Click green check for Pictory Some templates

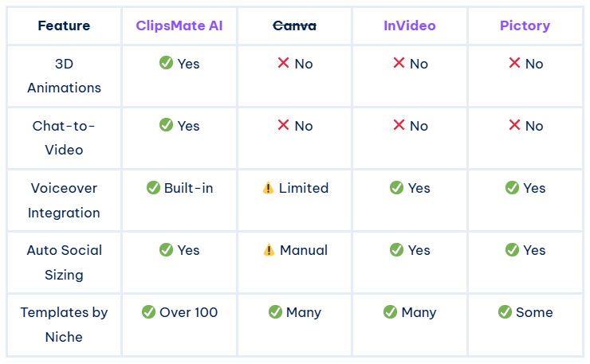505,312
